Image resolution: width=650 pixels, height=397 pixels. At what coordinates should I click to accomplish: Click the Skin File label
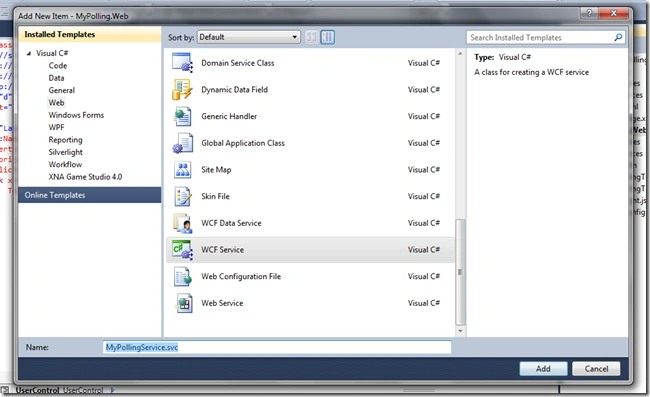215,196
